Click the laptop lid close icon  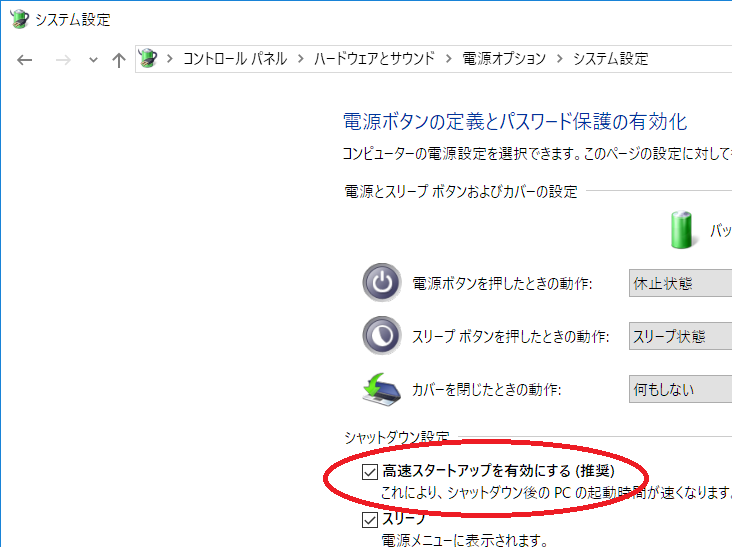381,389
